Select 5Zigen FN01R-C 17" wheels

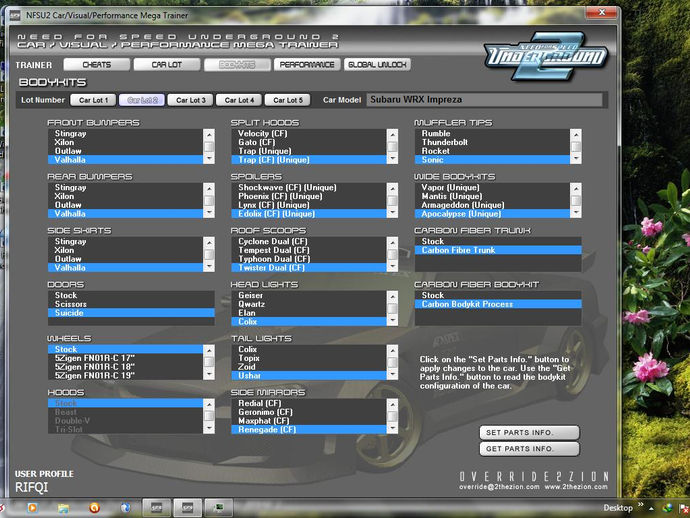pos(125,358)
